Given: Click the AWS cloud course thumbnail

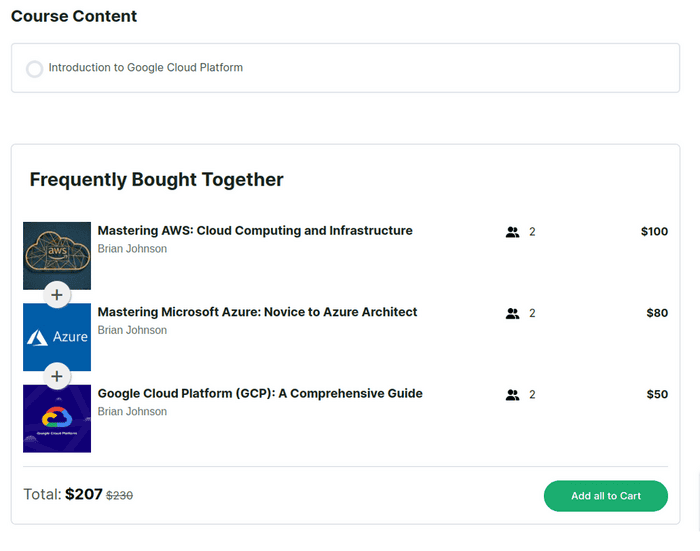Looking at the screenshot, I should click(57, 255).
